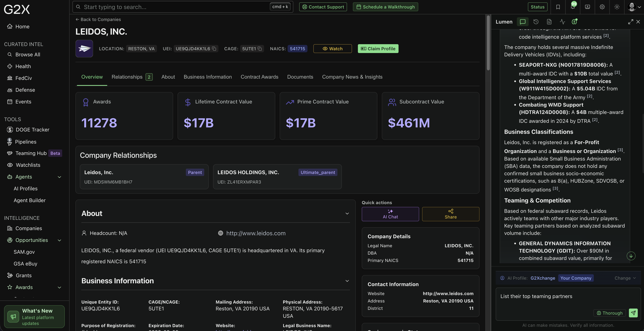Collapse the Opportunities sidebar group
Image resolution: width=644 pixels, height=331 pixels.
pos(59,240)
